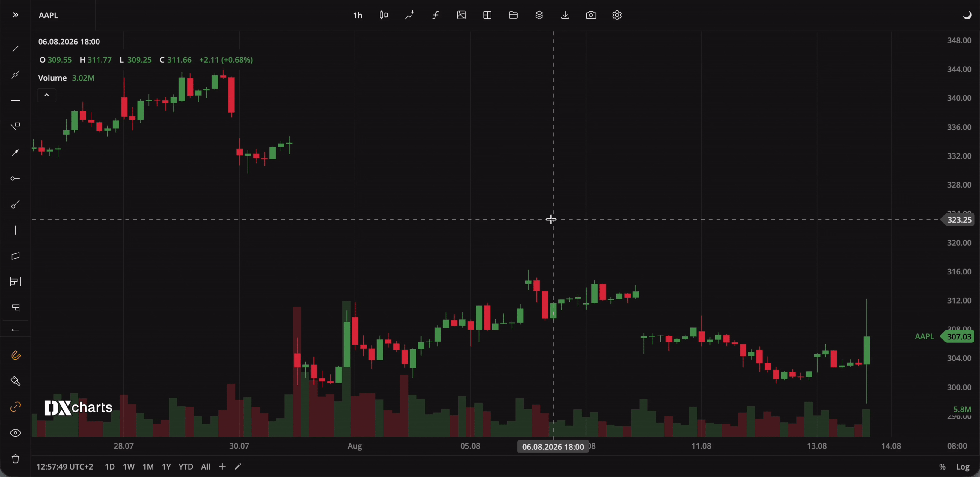Select the 1M range preset

[x=148, y=467]
